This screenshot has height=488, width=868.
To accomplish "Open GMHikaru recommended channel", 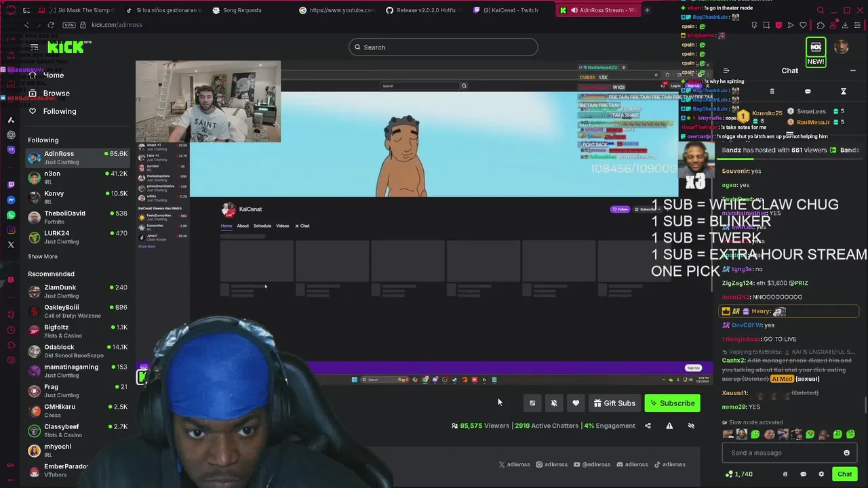I will [77, 410].
